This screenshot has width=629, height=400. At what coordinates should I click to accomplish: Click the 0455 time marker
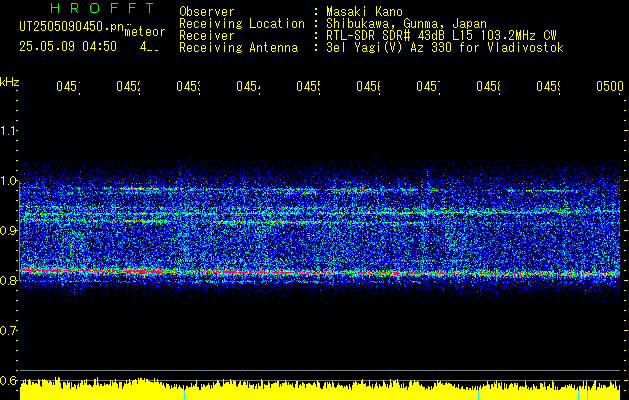tap(308, 86)
